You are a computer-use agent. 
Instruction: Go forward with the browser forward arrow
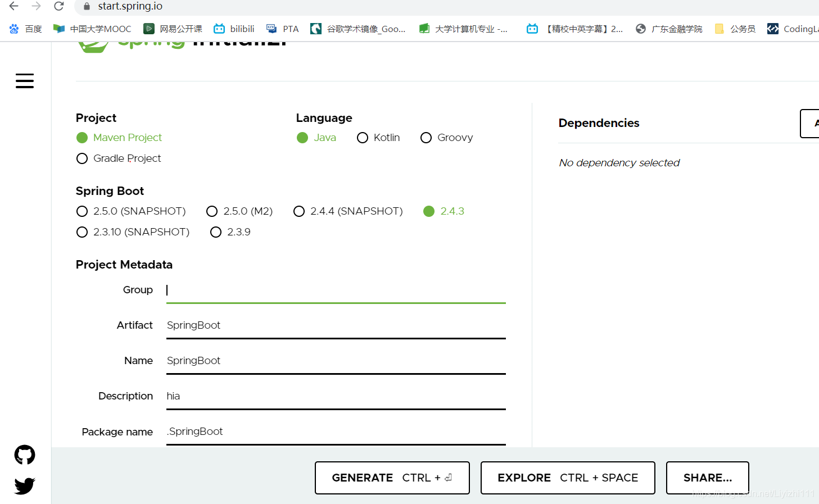click(x=37, y=6)
